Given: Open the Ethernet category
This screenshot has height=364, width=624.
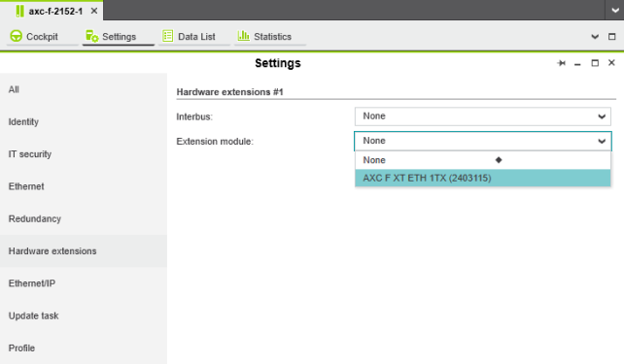Looking at the screenshot, I should coord(84,186).
